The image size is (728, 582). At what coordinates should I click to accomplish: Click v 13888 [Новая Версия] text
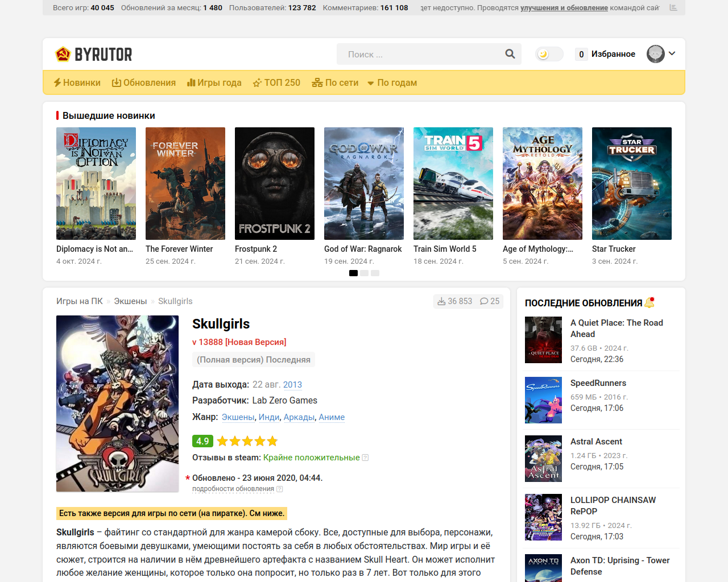[239, 342]
